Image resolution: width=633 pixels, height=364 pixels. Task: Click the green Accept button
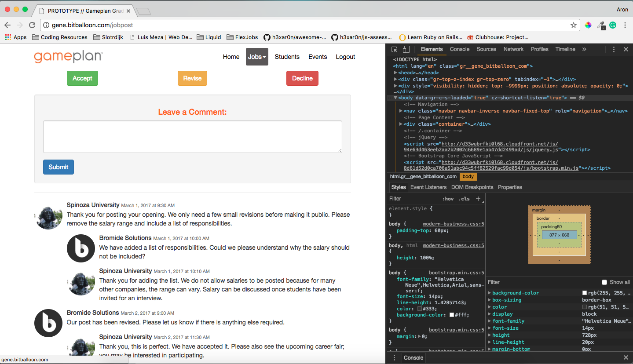pos(82,78)
